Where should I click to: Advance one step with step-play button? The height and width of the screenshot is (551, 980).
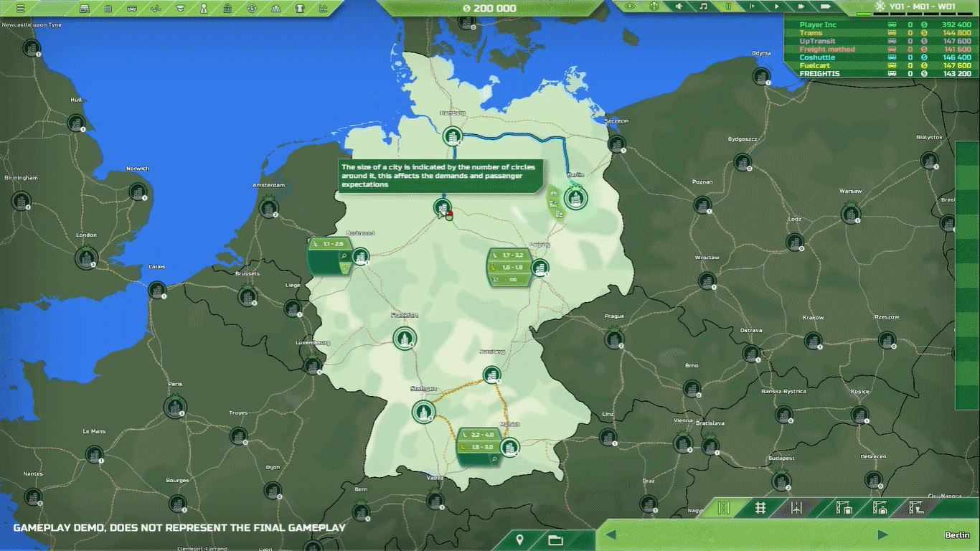point(753,6)
